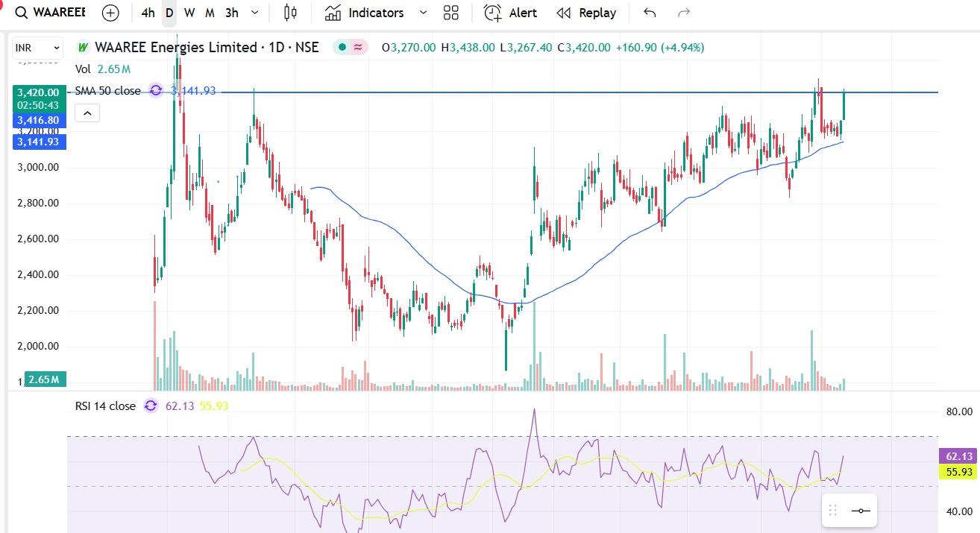Switch to the 4h interval
980x533 pixels.
(148, 13)
